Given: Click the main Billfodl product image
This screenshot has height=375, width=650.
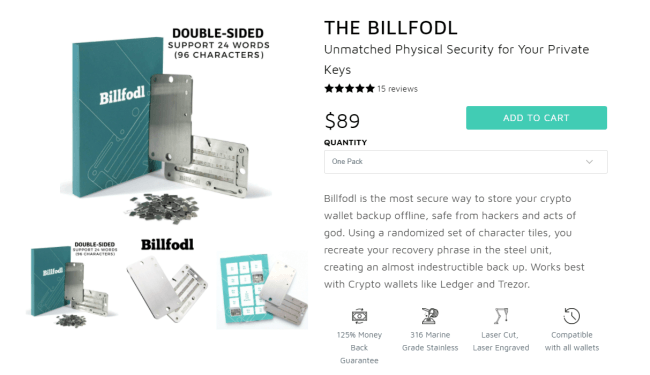Looking at the screenshot, I should coord(166,125).
